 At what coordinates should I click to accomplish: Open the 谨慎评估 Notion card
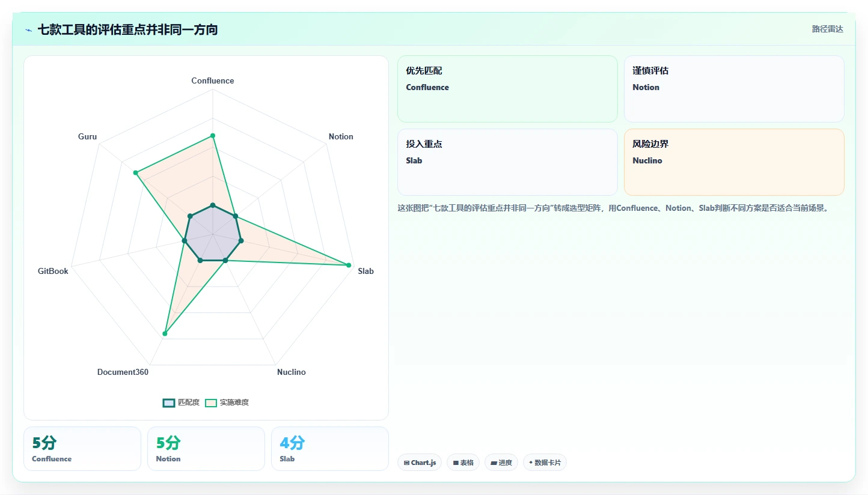(734, 89)
